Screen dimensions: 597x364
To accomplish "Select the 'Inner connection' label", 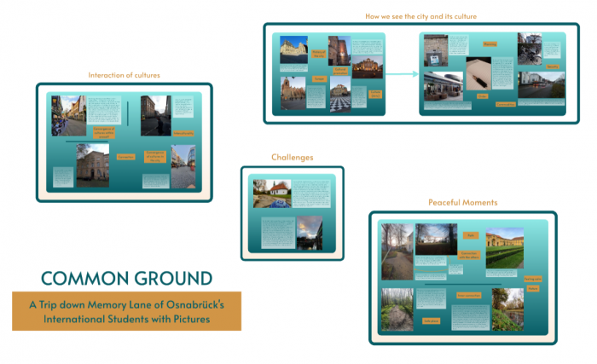I will [x=468, y=295].
